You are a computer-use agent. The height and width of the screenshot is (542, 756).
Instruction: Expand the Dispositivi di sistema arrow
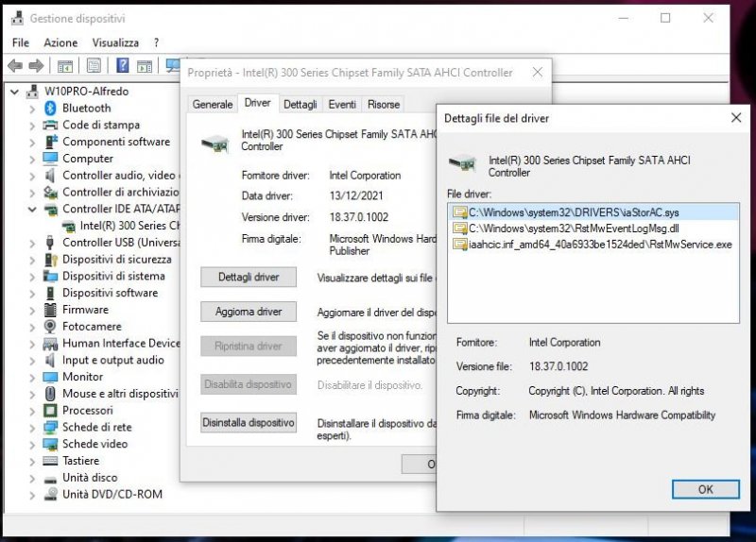(32, 277)
